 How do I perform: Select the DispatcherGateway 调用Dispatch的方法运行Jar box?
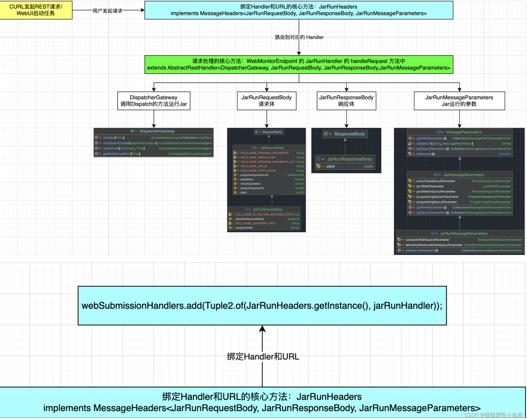[154, 101]
